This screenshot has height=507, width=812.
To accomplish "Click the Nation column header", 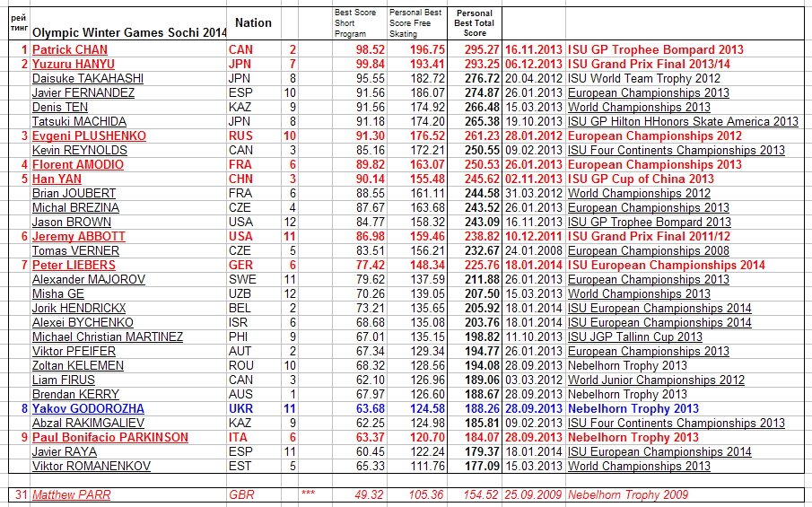I will (253, 22).
